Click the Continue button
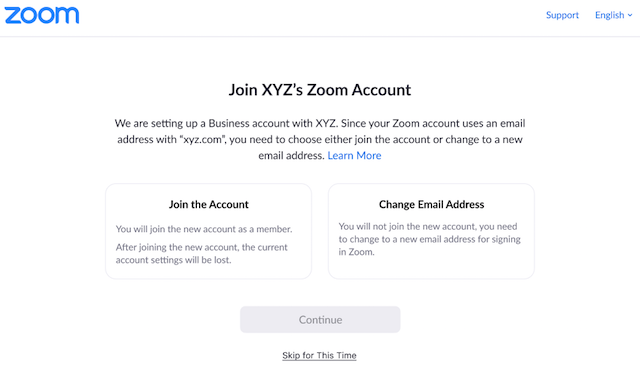This screenshot has width=640, height=374. click(x=320, y=320)
